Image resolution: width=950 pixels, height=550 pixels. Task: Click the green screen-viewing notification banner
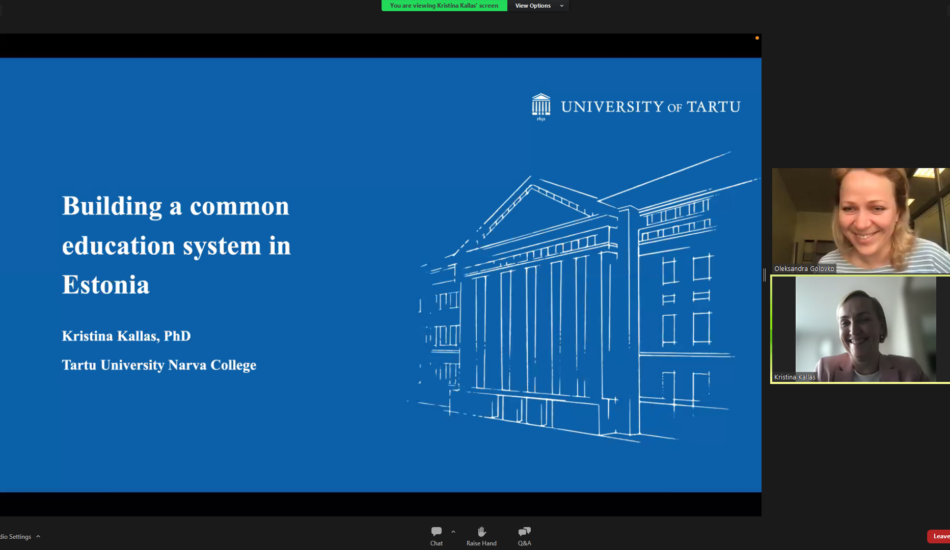tap(443, 6)
